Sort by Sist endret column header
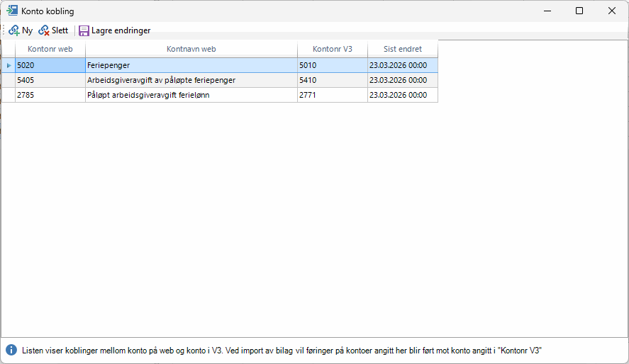The height and width of the screenshot is (364, 629). coord(402,49)
